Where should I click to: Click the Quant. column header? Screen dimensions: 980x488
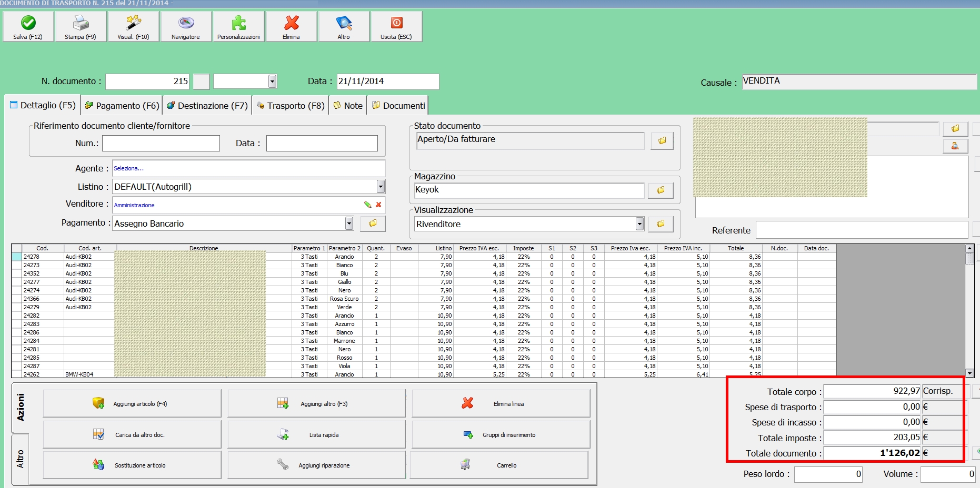376,248
